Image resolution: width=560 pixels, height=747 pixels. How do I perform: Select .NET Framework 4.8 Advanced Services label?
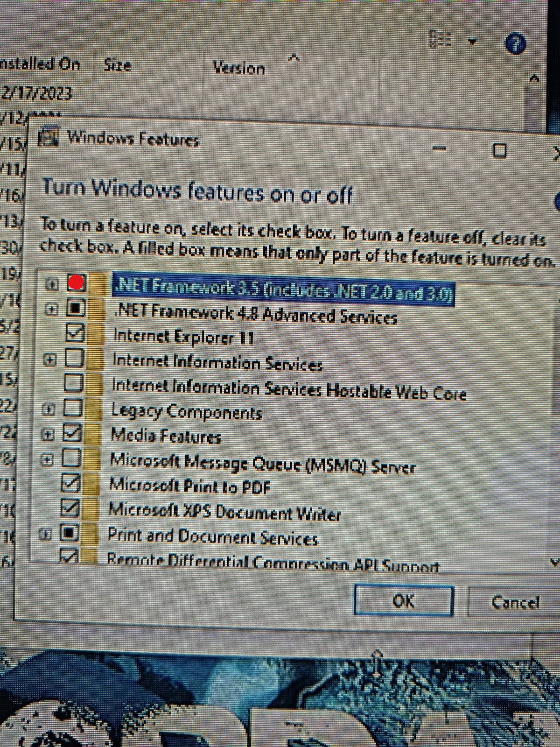[x=255, y=314]
